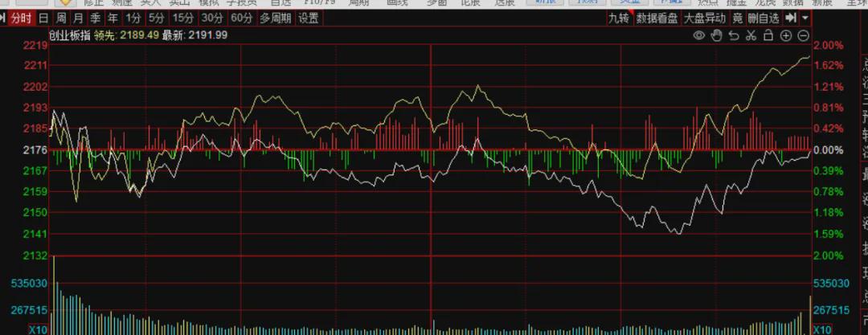This screenshot has width=868, height=335.
Task: Click the left X10 volume scale label
Action: 38,330
